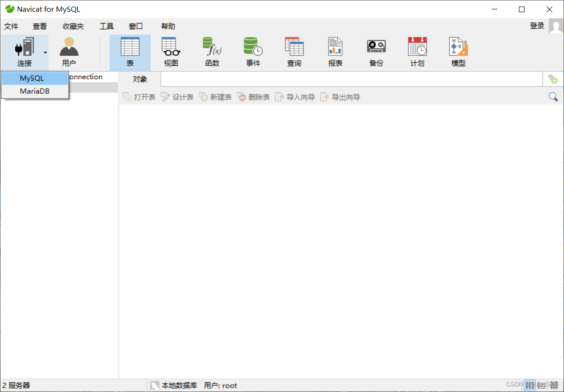Open the 文件 (File) menu
The height and width of the screenshot is (392, 564).
coord(11,26)
